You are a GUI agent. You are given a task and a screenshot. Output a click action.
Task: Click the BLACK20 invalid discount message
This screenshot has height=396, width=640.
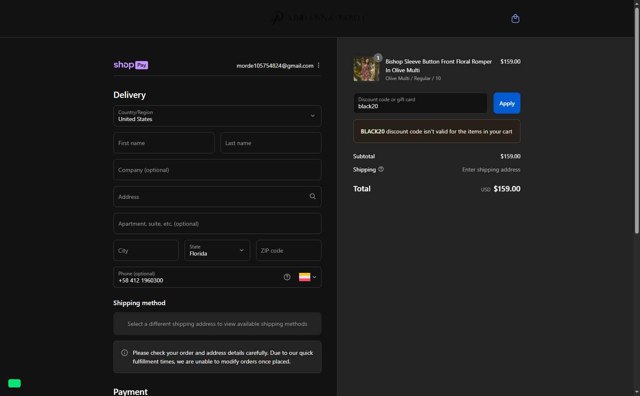(437, 131)
